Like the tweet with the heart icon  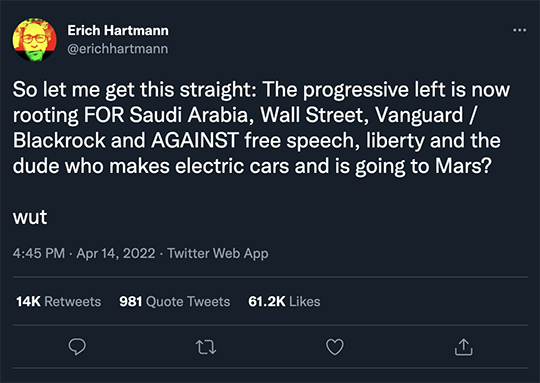335,347
